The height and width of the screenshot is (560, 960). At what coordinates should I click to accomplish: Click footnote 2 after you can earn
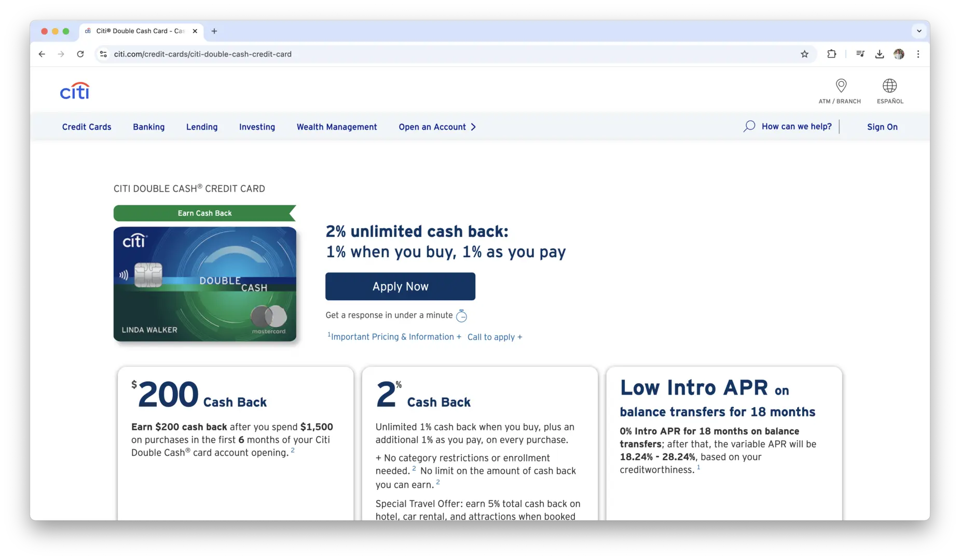[x=438, y=483]
